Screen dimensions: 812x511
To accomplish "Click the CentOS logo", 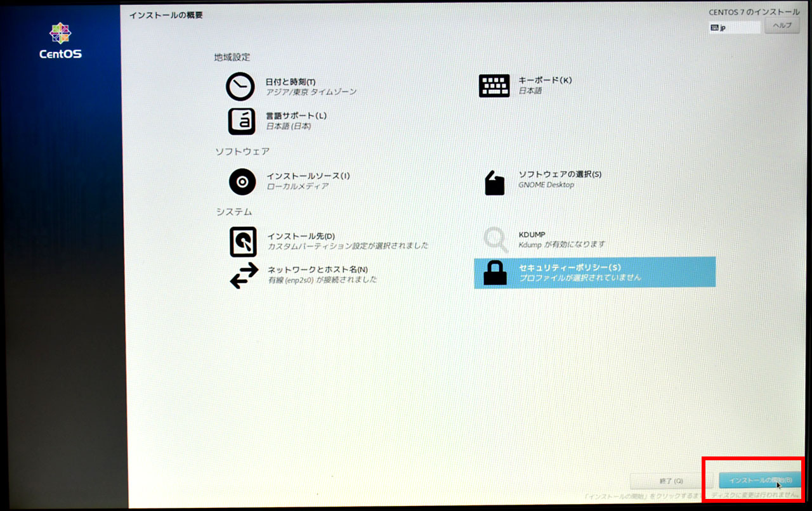I will [x=60, y=41].
